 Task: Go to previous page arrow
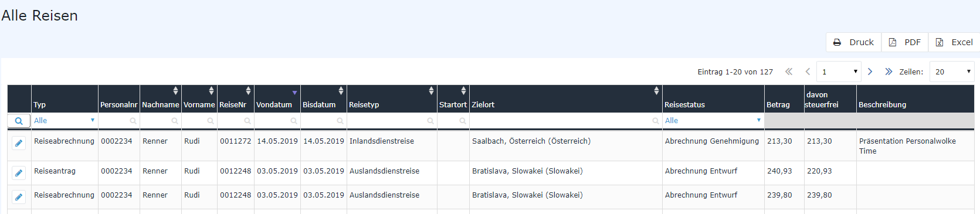tap(808, 72)
